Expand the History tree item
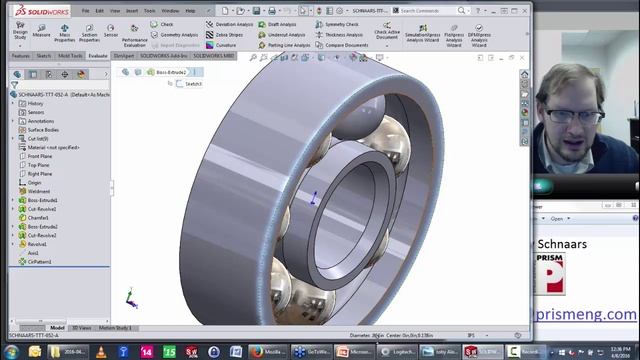640x360 pixels. point(13,104)
